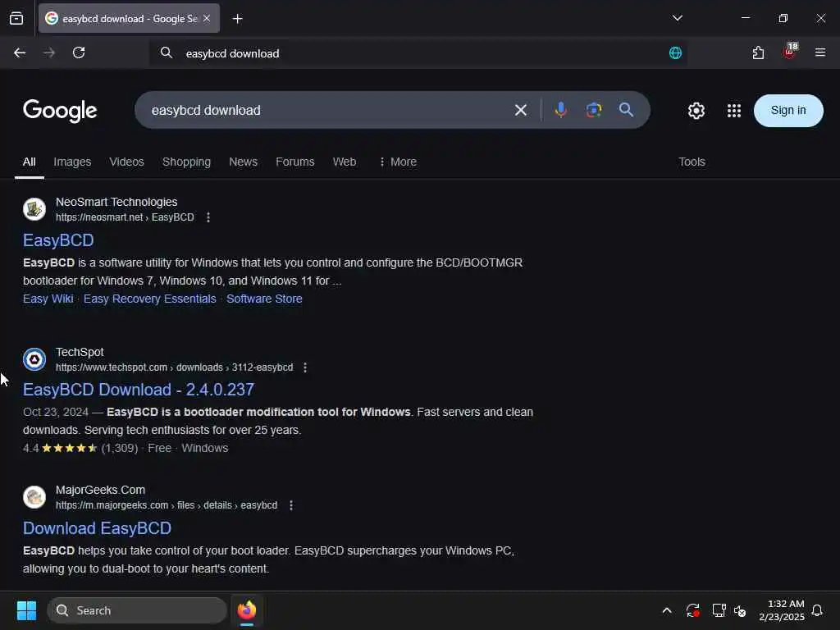Click the address bar search magnifier icon
840x630 pixels.
click(x=166, y=52)
